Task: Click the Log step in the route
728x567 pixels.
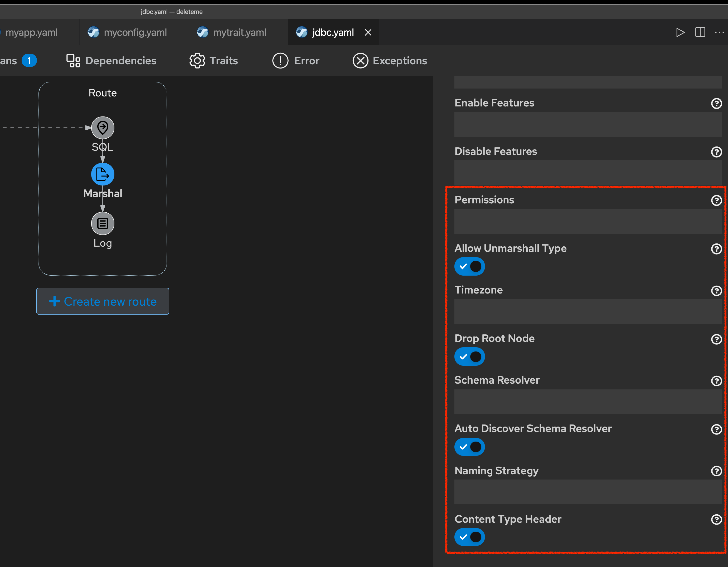Action: tap(103, 223)
